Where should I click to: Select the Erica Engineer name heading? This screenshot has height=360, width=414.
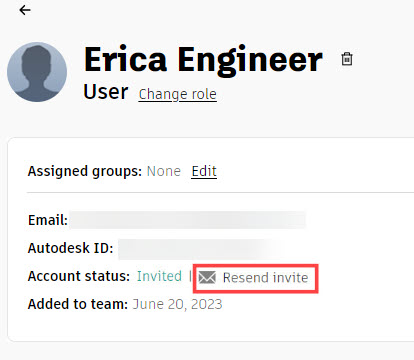click(203, 60)
